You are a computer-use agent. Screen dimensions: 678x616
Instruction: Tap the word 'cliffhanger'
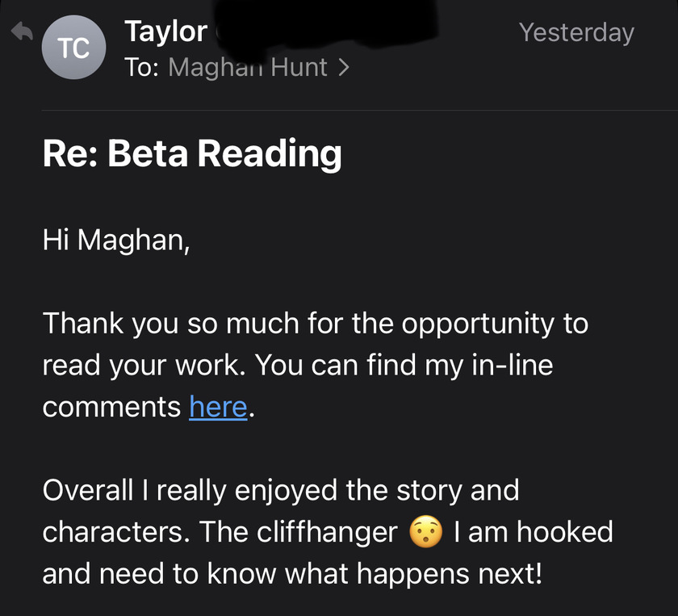(x=327, y=532)
